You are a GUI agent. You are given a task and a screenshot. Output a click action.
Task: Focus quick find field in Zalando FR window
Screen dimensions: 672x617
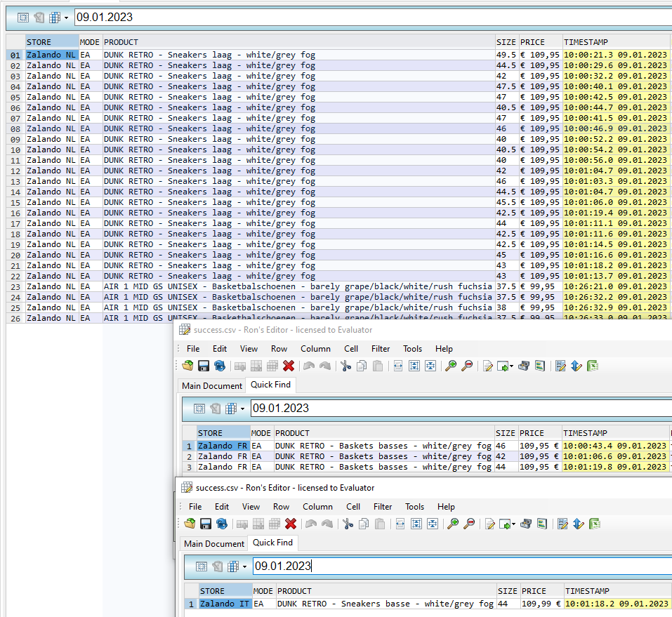coord(461,408)
